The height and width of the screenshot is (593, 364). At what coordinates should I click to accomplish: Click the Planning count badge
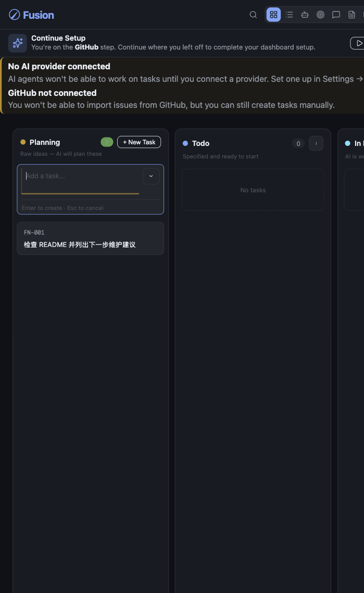(107, 142)
